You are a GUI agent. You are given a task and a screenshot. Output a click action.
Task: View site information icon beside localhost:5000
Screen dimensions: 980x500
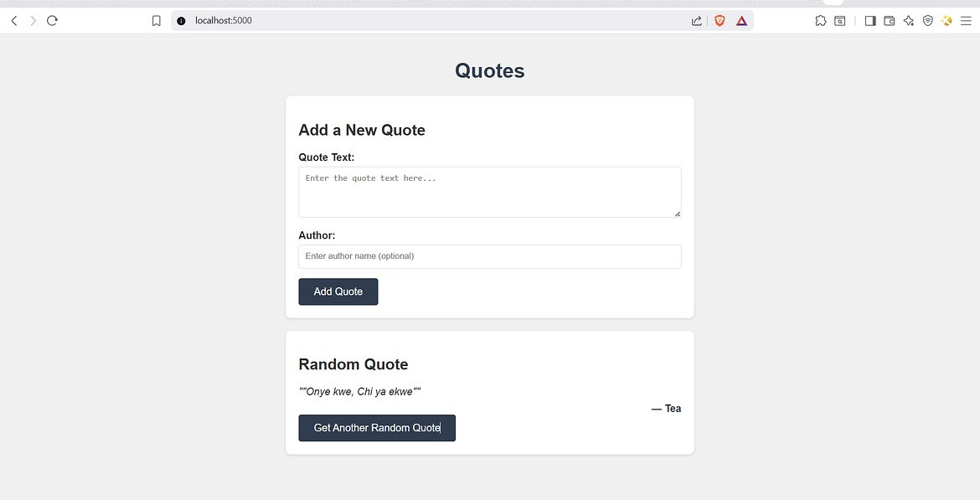pyautogui.click(x=181, y=21)
